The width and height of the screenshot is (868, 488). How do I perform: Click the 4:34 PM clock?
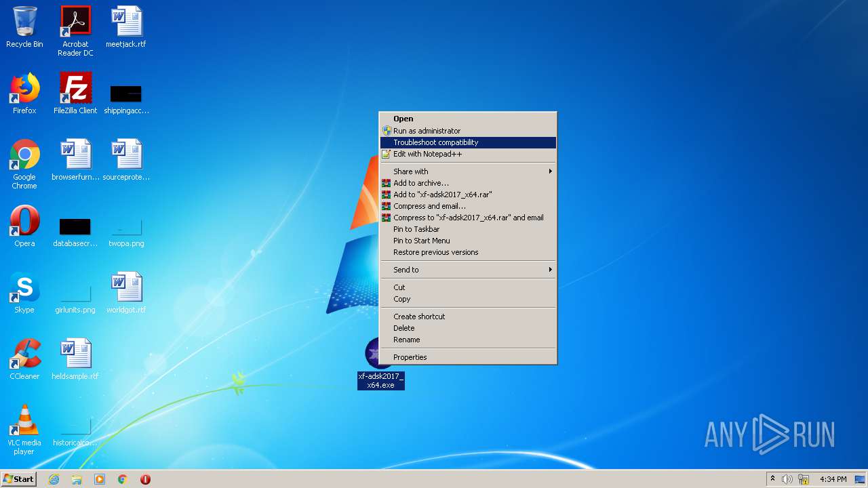pyautogui.click(x=833, y=479)
